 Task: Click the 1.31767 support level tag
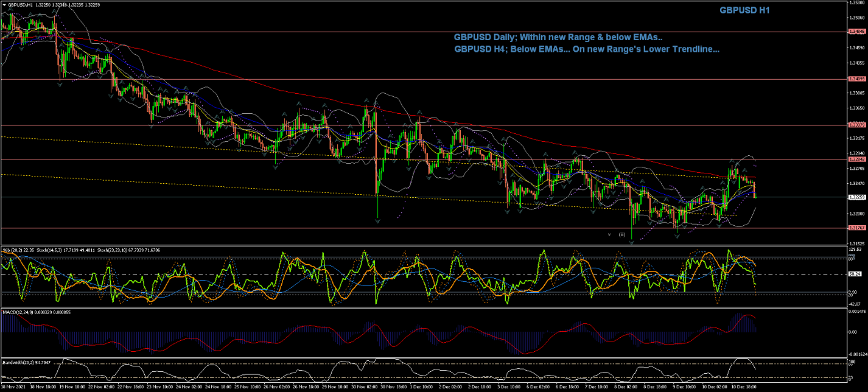pyautogui.click(x=856, y=228)
